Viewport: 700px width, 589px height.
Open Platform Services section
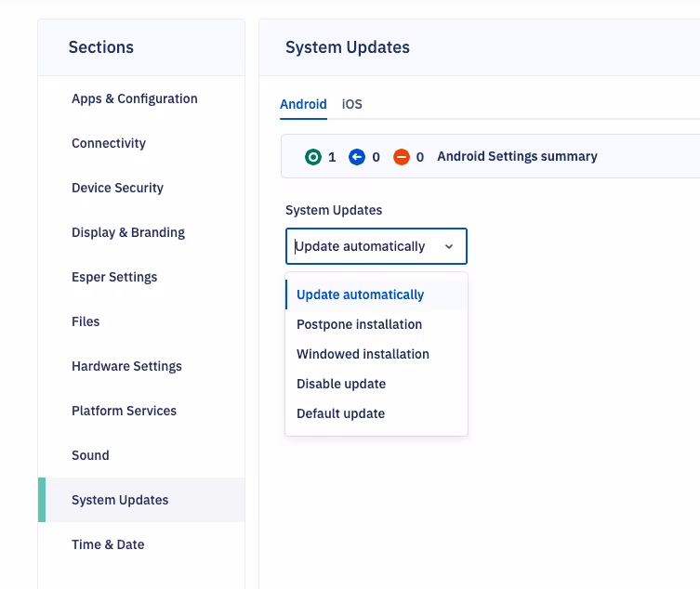click(141, 411)
